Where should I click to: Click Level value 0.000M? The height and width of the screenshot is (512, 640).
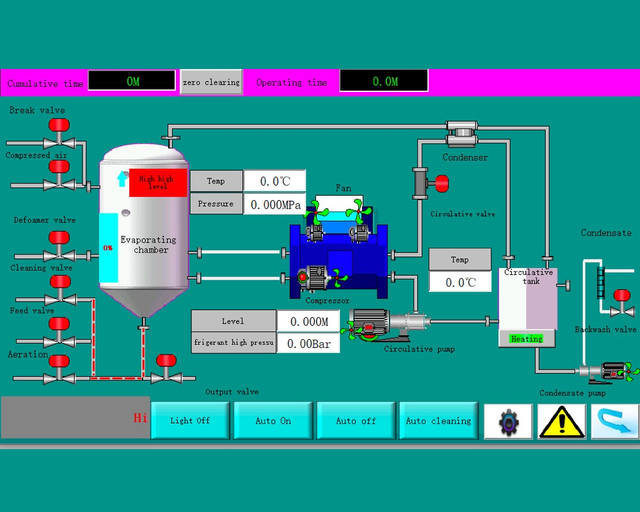pos(309,321)
